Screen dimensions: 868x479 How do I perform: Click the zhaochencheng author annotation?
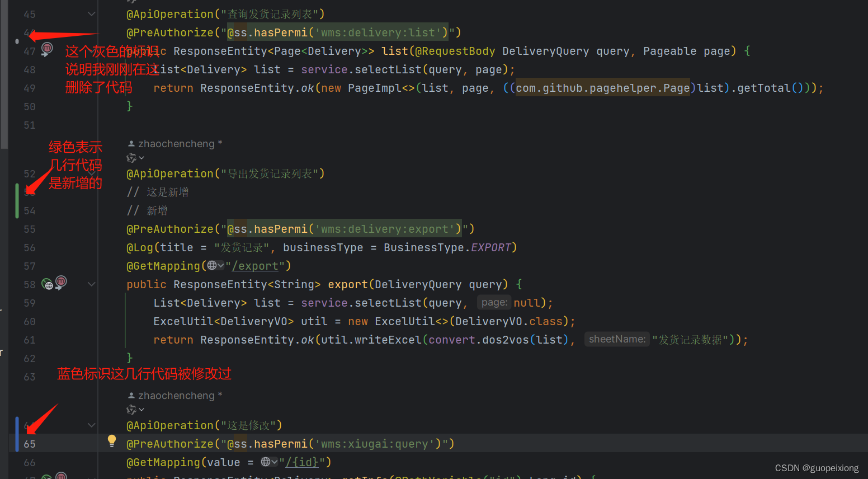coord(179,143)
